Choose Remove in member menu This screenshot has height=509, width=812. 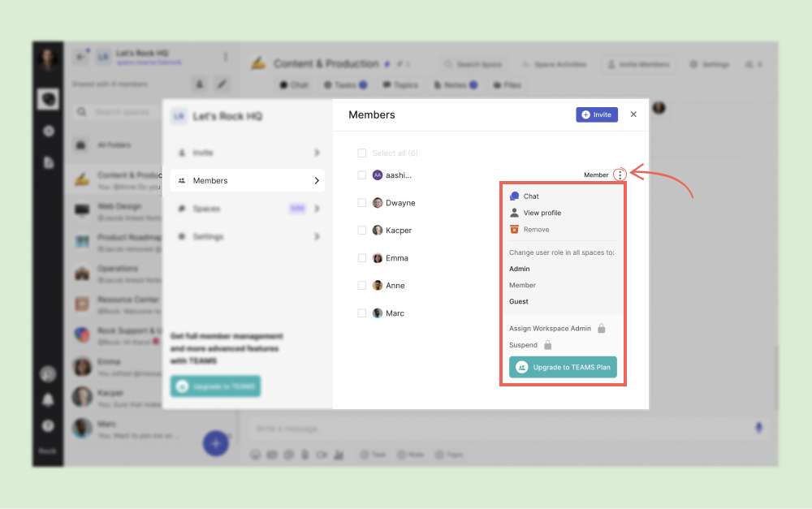pos(536,230)
